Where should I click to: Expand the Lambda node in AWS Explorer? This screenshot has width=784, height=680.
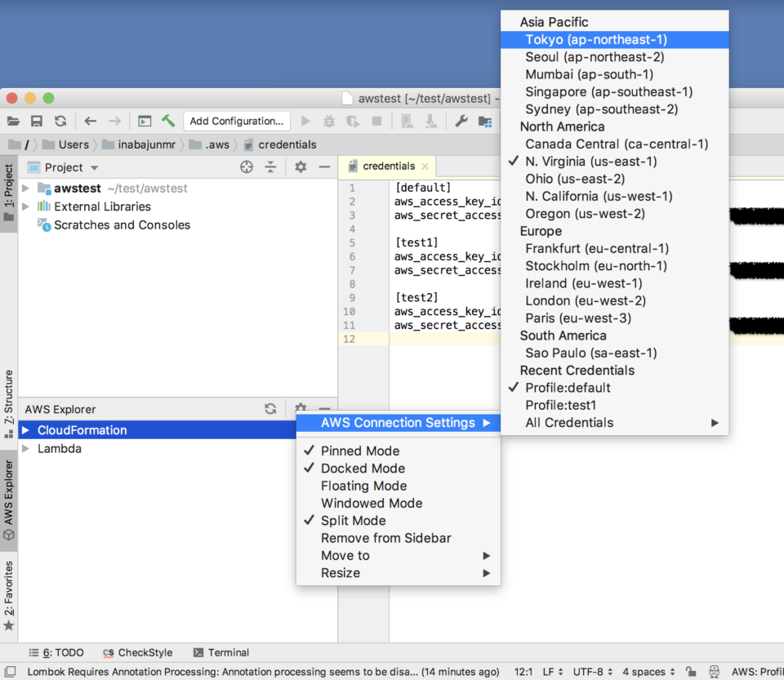point(25,449)
